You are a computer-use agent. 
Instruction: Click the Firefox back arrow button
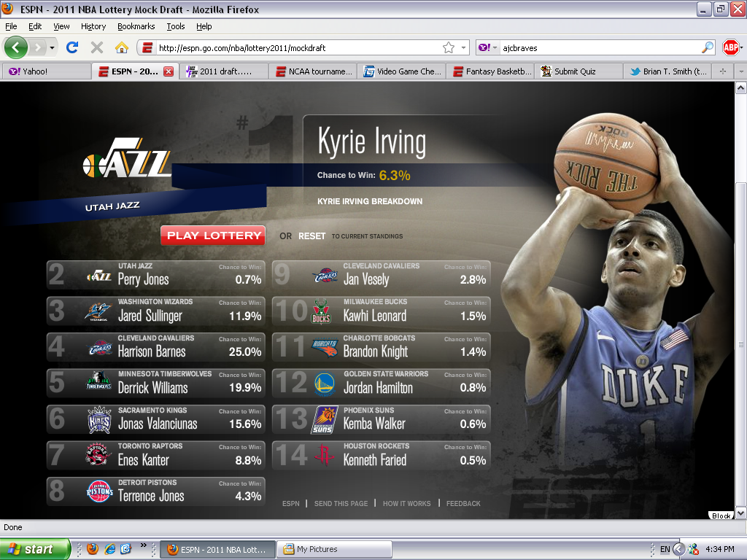16,47
